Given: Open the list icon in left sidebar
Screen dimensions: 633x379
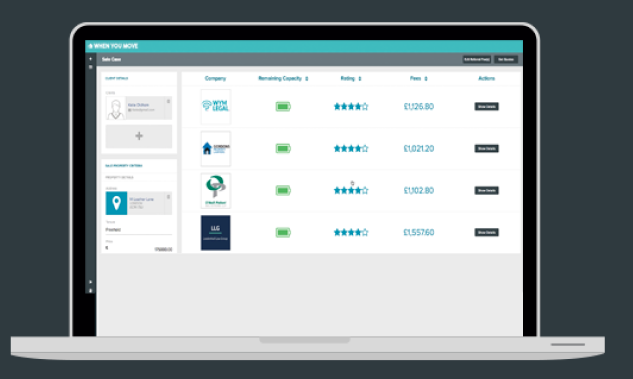Looking at the screenshot, I should 90,67.
